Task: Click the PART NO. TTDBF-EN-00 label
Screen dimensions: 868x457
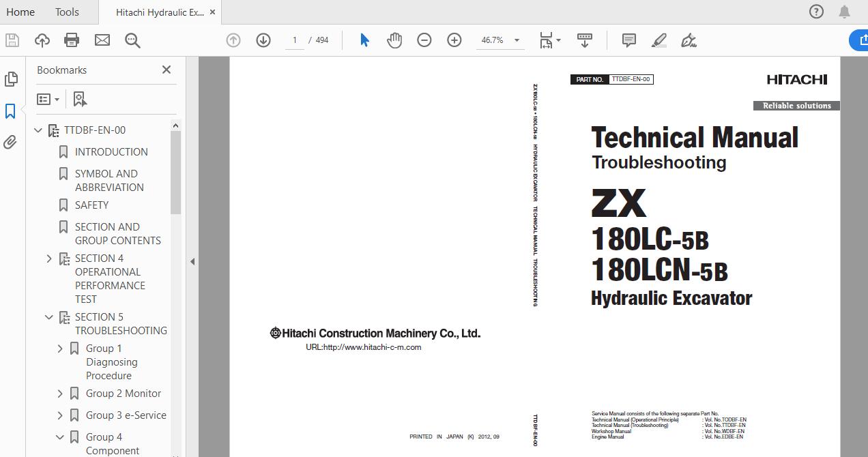Action: 611,80
